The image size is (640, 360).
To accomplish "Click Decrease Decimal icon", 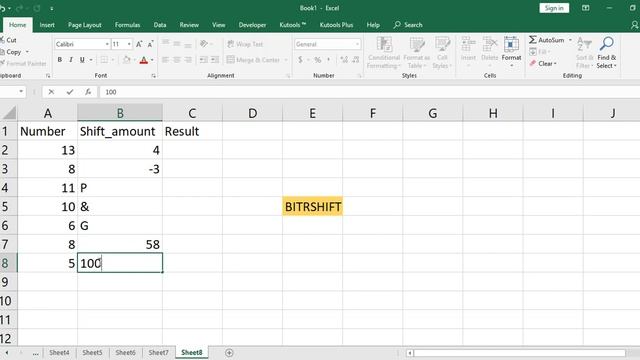I will click(356, 60).
